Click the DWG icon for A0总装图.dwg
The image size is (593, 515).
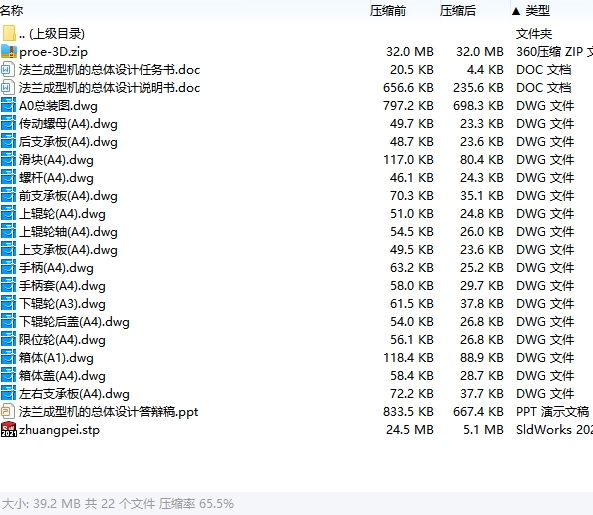[8, 105]
